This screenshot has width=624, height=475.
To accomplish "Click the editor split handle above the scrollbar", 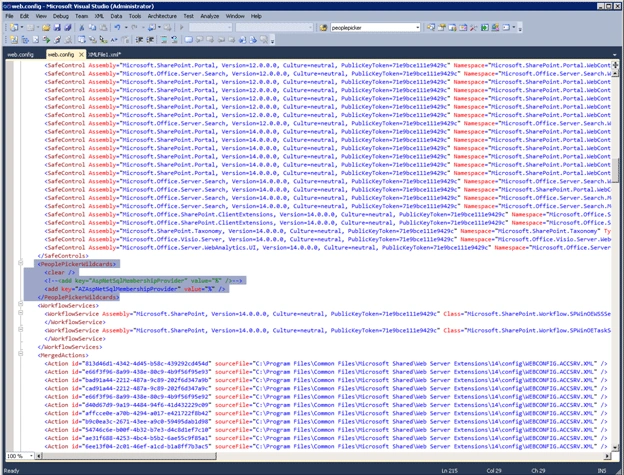I will point(615,64).
